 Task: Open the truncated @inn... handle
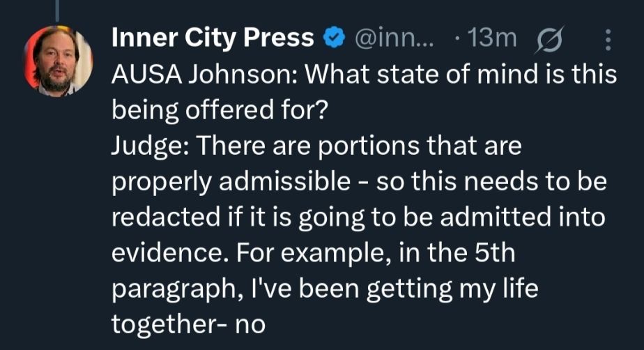coord(395,38)
